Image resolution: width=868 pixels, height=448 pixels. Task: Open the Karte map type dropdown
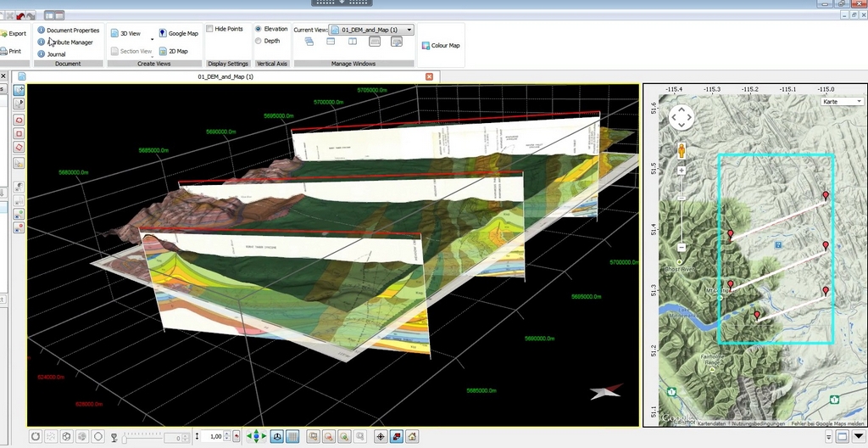tap(841, 102)
